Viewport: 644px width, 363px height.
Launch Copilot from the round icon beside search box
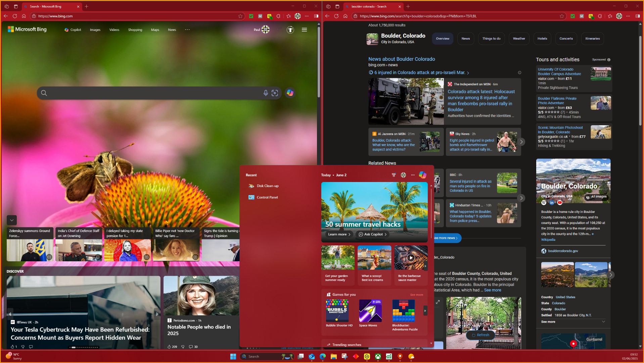point(290,93)
